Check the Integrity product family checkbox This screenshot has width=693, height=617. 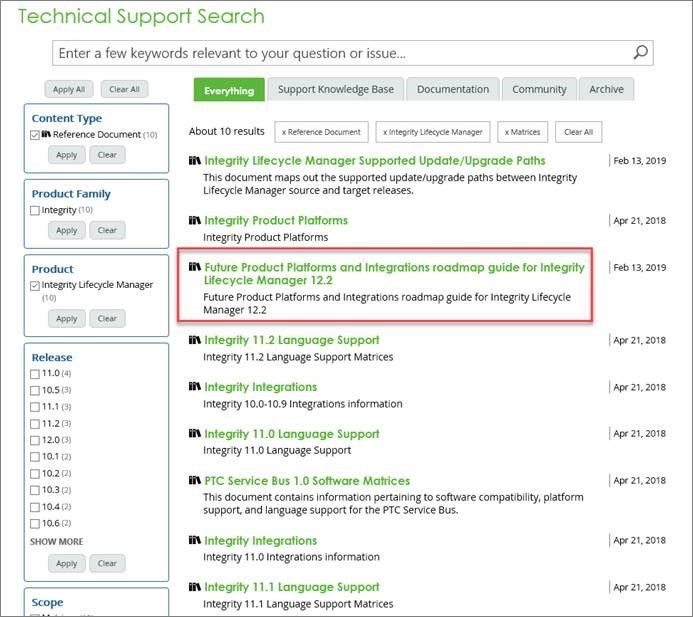click(x=35, y=210)
